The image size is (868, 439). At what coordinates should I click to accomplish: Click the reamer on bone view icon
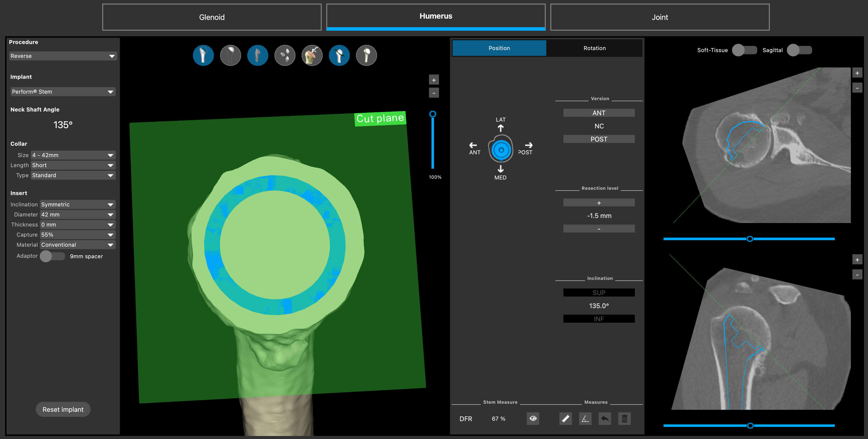(312, 55)
